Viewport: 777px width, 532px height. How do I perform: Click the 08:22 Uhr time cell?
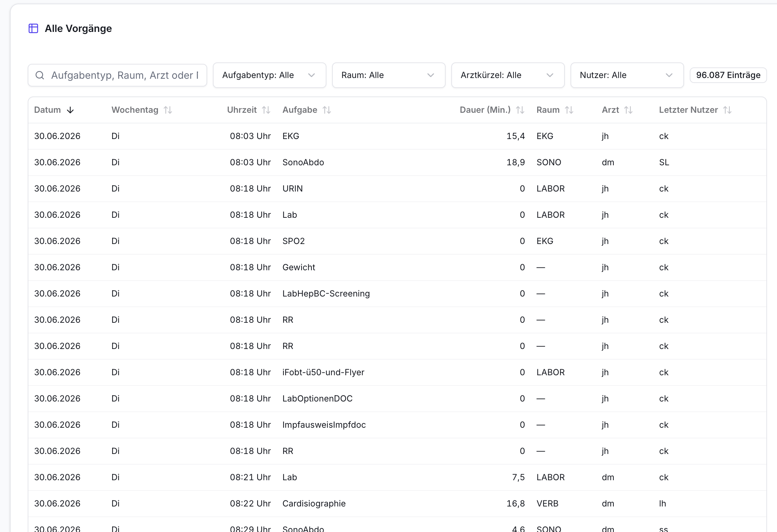[x=250, y=504]
